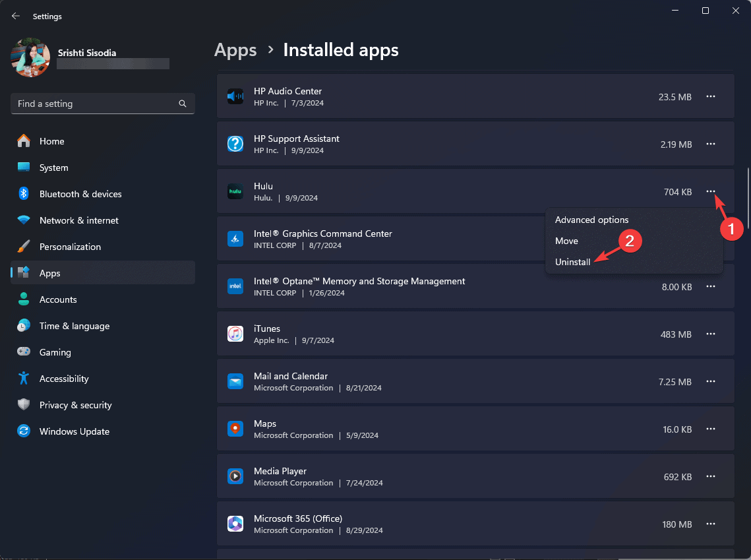The width and height of the screenshot is (751, 560).
Task: Click the Intel Optane Memory app icon
Action: point(235,286)
